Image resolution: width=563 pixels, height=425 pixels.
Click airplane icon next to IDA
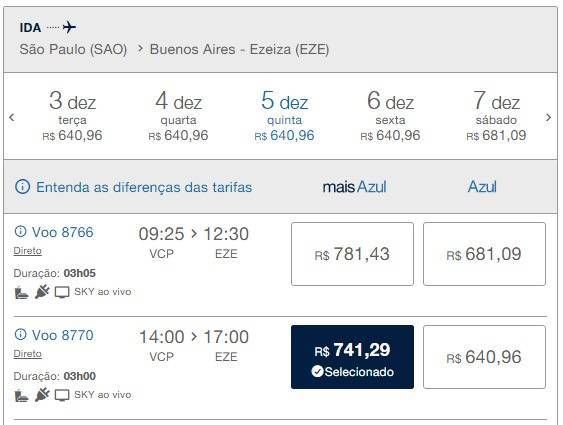69,27
